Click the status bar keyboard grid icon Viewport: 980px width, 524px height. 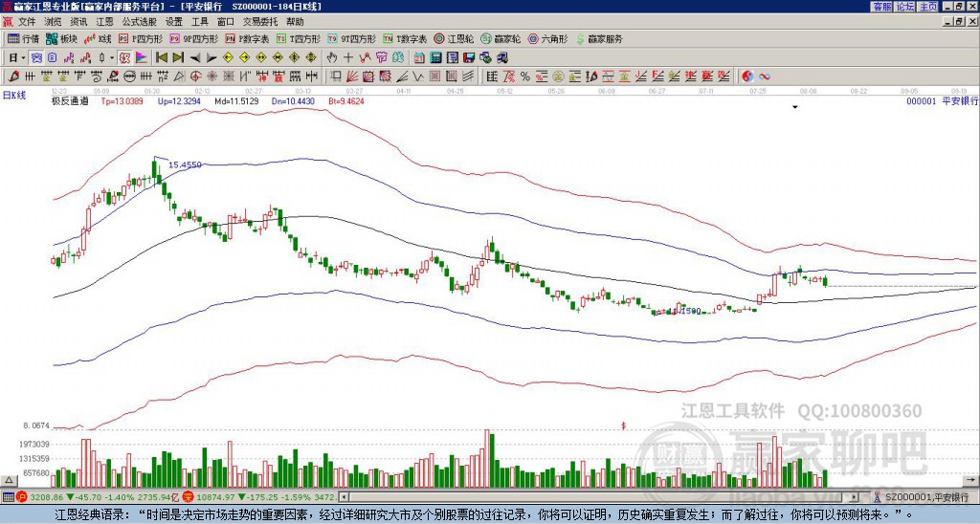point(8,497)
